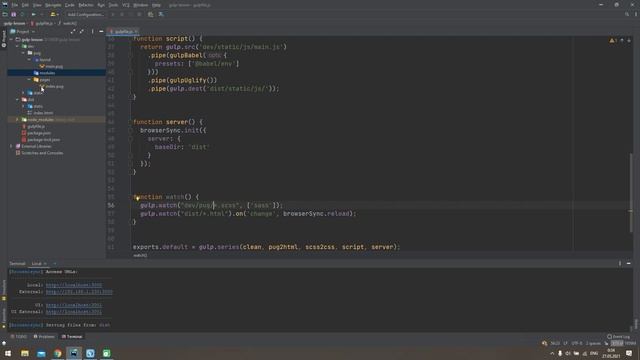Select package-lock.json in project tree
640x360 pixels.
tap(44, 140)
